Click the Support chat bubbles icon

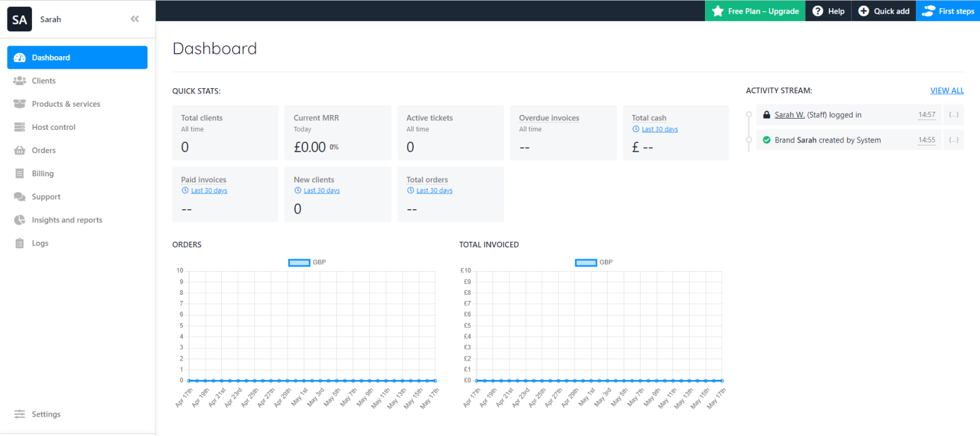tap(19, 197)
